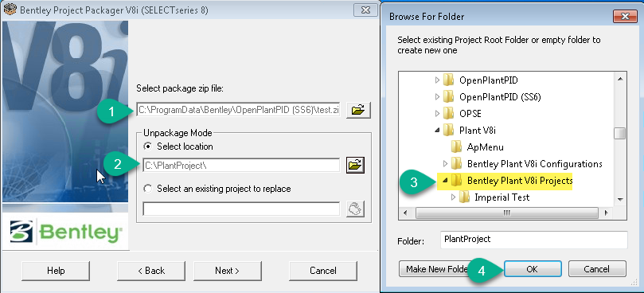Select the OpenPlantPID (SS6) tree item
Viewport: 644px width, 293px height.
click(x=500, y=96)
